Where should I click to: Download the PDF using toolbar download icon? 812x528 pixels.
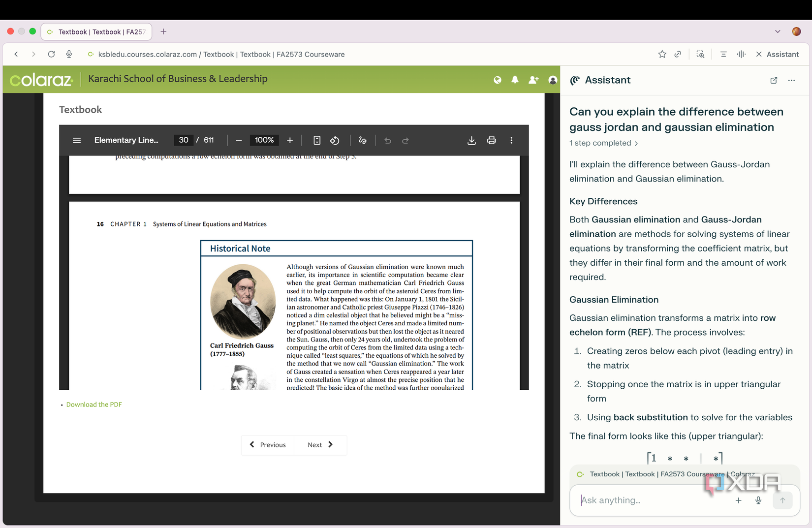(x=471, y=140)
